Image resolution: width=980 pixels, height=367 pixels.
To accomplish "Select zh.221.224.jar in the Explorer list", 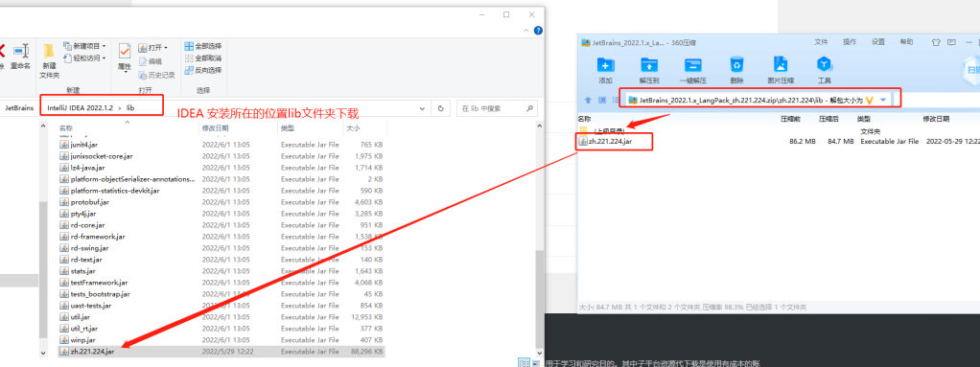I will click(222, 352).
